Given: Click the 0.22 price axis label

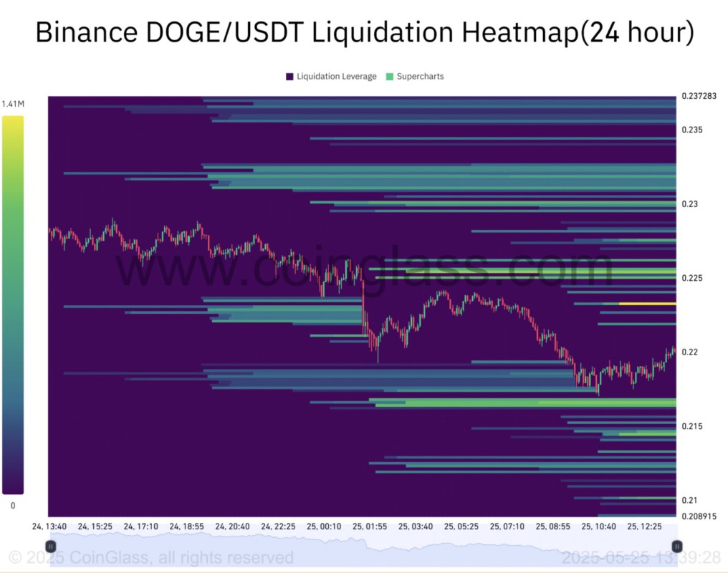Looking at the screenshot, I should pos(689,352).
